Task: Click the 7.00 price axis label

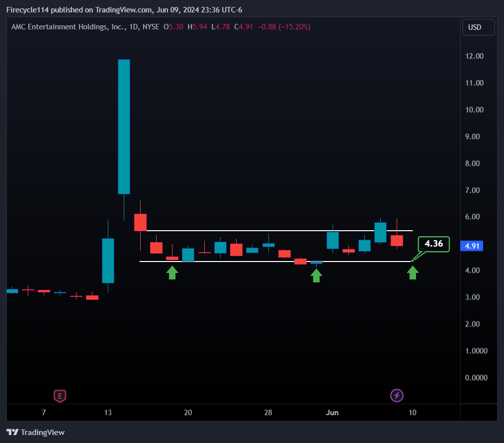Action: coord(472,190)
